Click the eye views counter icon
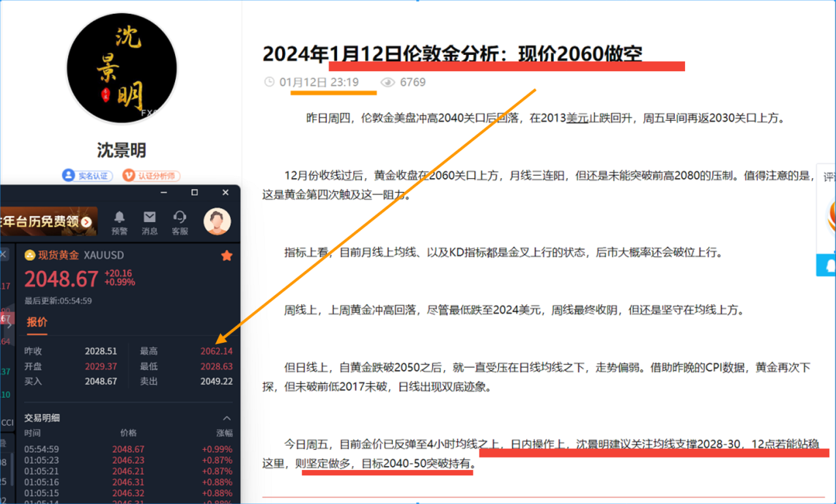 pos(388,82)
